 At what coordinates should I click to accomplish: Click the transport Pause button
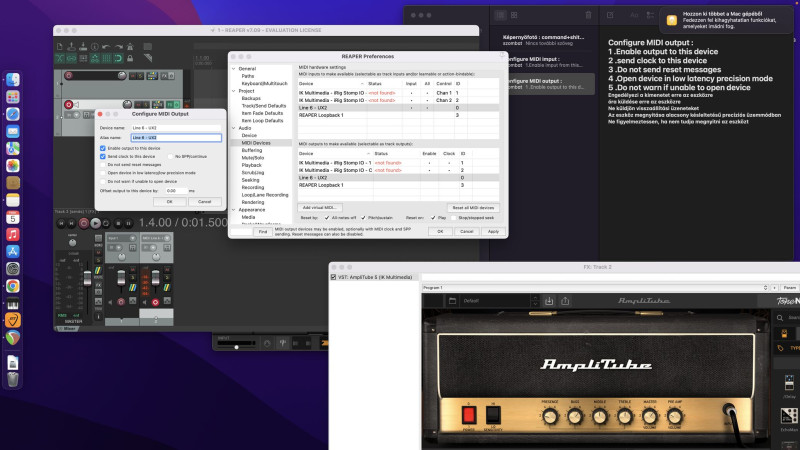(129, 223)
